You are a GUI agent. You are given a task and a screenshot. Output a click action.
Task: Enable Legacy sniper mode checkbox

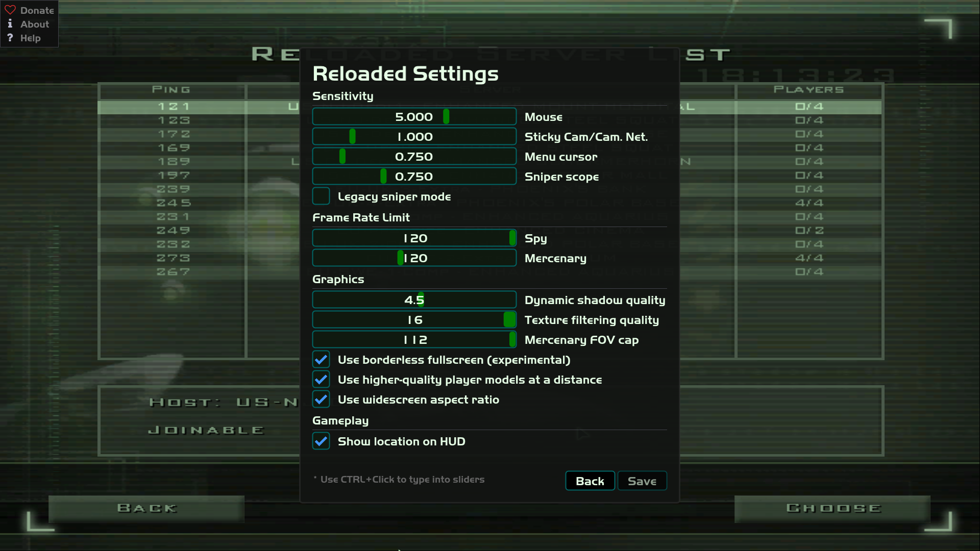[321, 196]
